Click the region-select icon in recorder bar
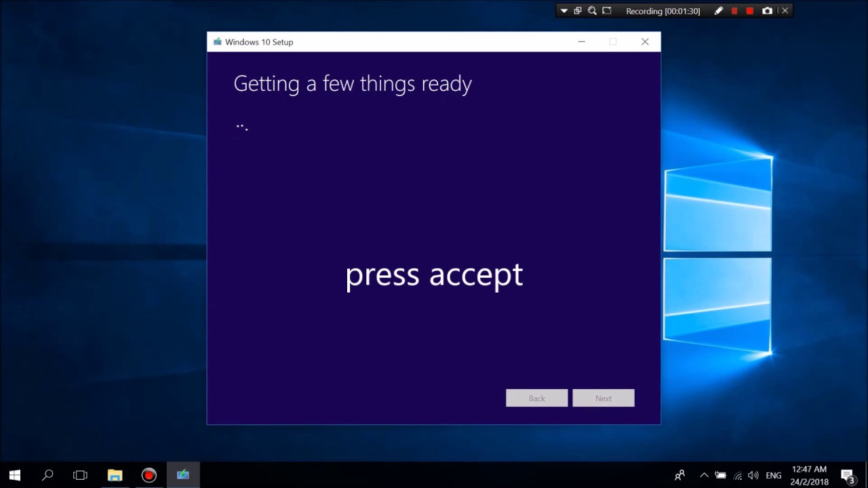This screenshot has width=868, height=488. click(x=607, y=11)
